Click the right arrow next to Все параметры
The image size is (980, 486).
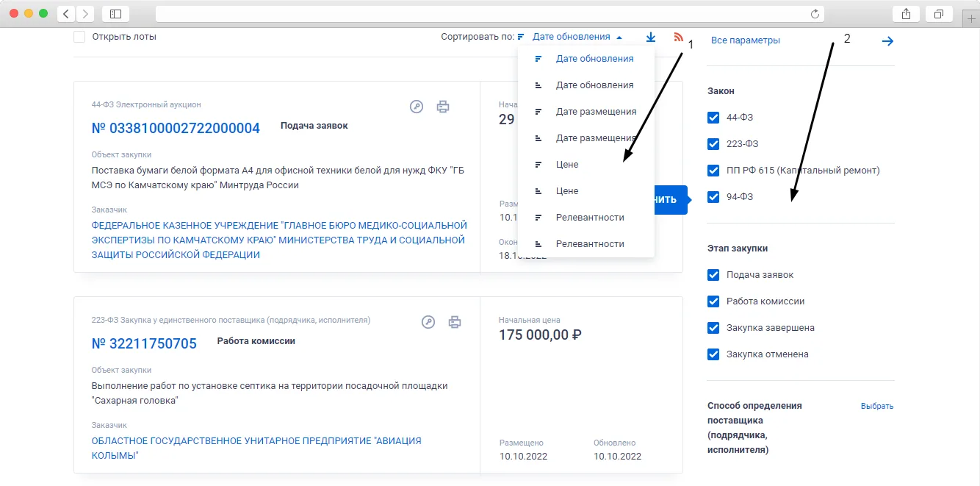pos(887,41)
